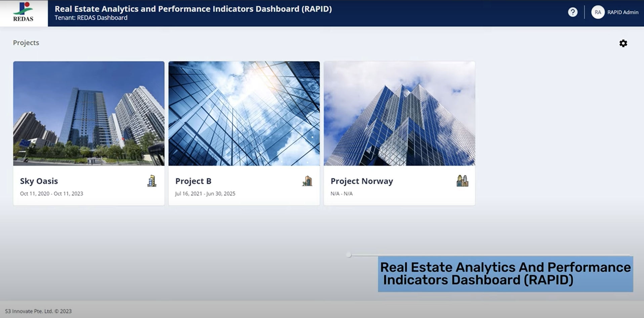Click the RA user avatar circle

coord(598,12)
